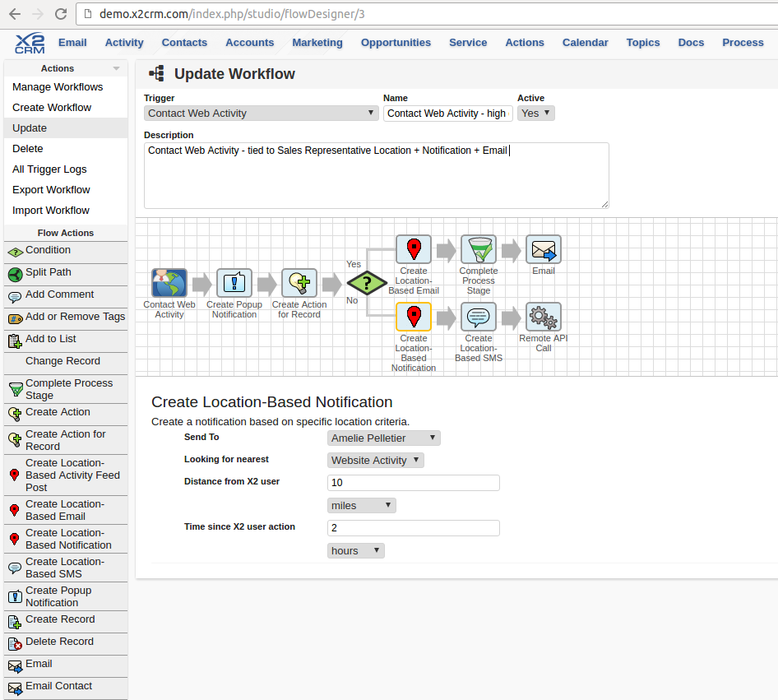Open the Active Yes dropdown
The image size is (778, 700).
pos(535,114)
